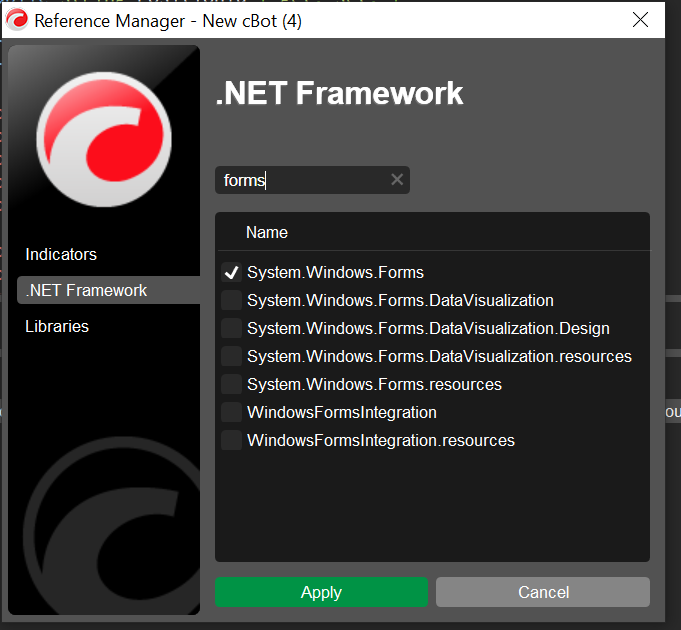Select the System.Windows.Forms.resources row text
Screen dimensions: 681x630
point(374,385)
